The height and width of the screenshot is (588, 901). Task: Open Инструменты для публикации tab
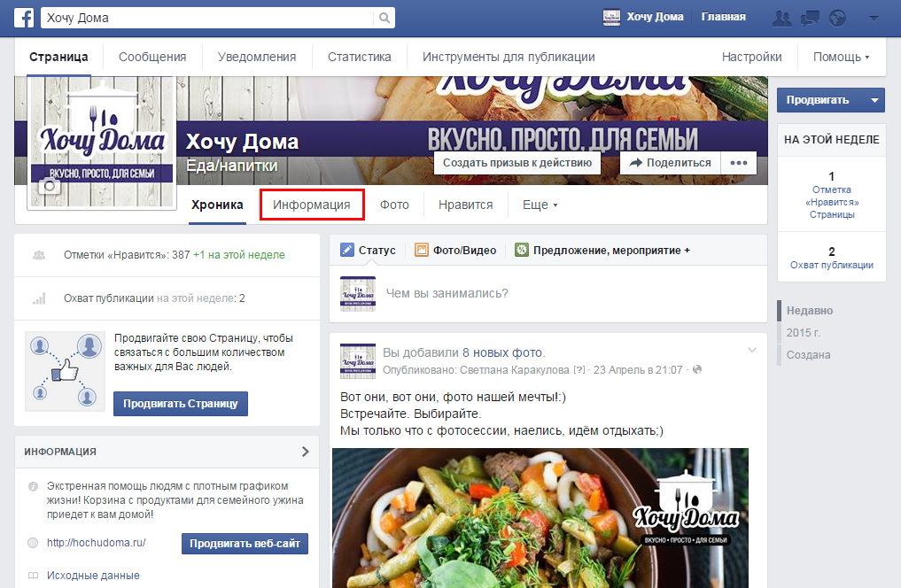(x=509, y=57)
